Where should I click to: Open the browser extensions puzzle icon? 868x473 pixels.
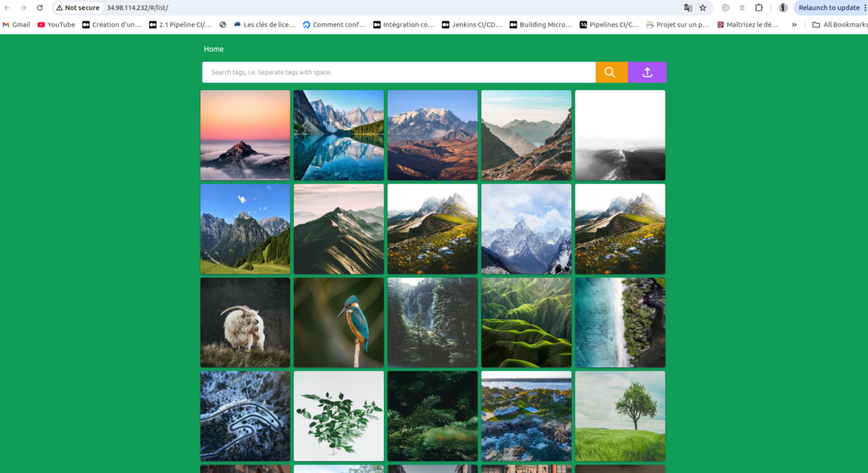(x=758, y=8)
